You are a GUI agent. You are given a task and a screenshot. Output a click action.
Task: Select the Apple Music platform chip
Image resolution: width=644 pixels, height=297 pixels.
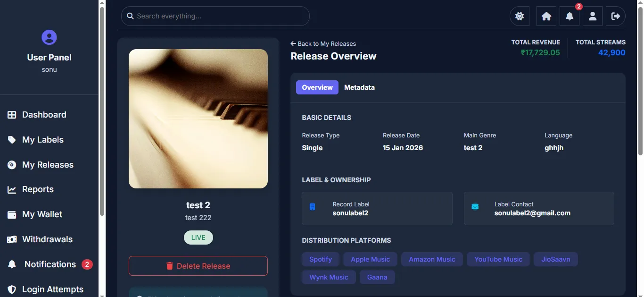click(x=371, y=259)
